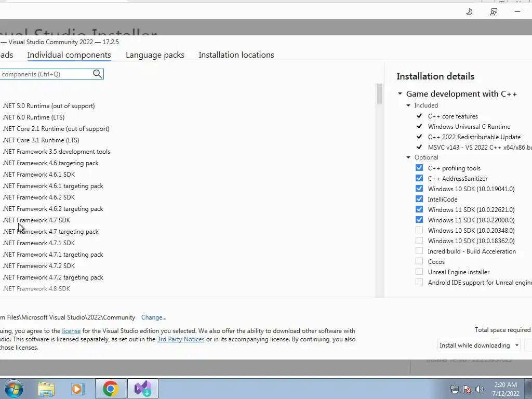Image resolution: width=532 pixels, height=399 pixels.
Task: Click the Change... location link
Action: pyautogui.click(x=154, y=317)
